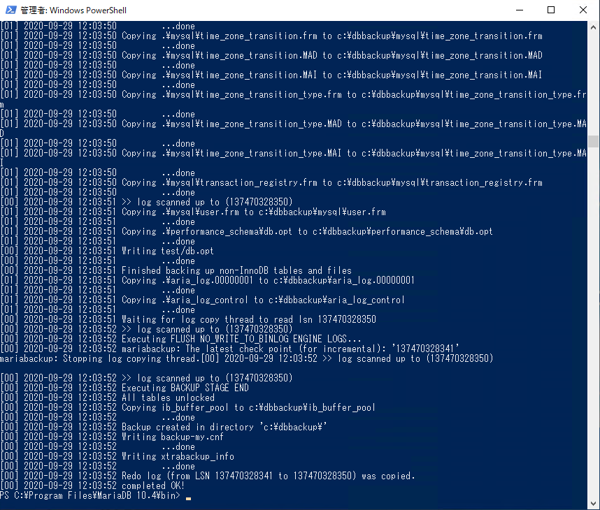Click 'Copying ib_buffer_pool' line

[x=188, y=408]
